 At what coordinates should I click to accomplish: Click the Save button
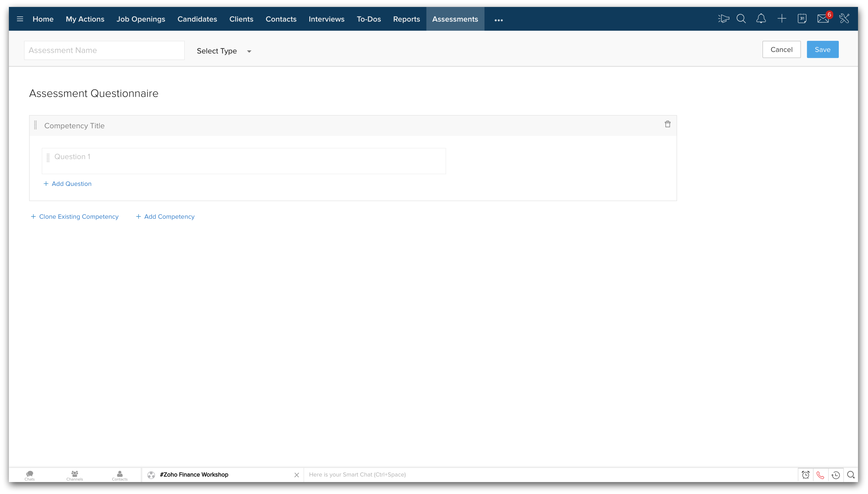pos(822,49)
